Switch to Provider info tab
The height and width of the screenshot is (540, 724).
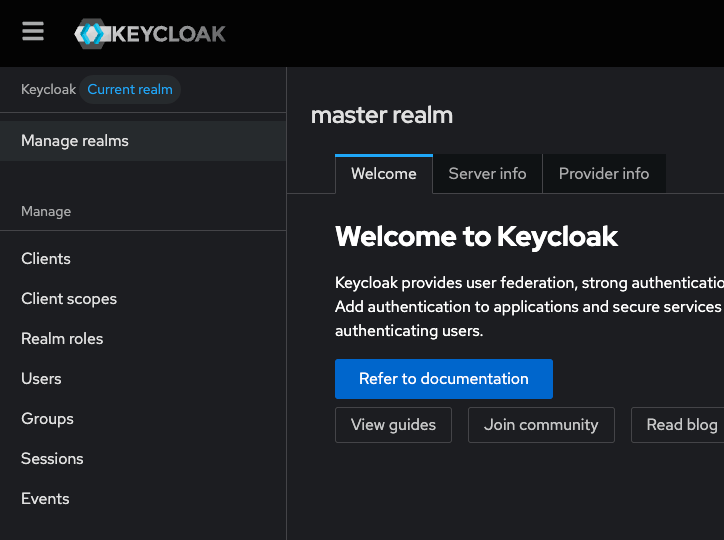point(604,174)
